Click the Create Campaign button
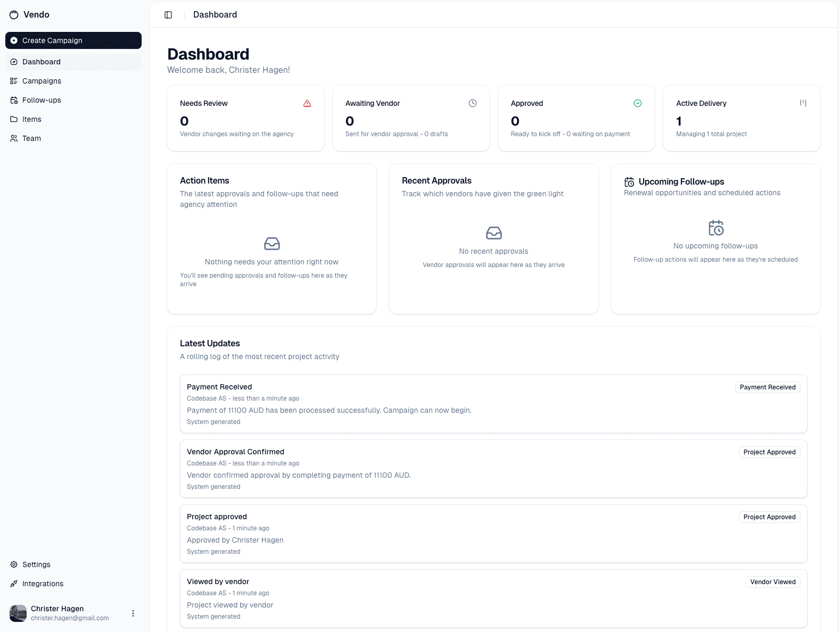Viewport: 840px width, 632px height. 73,40
